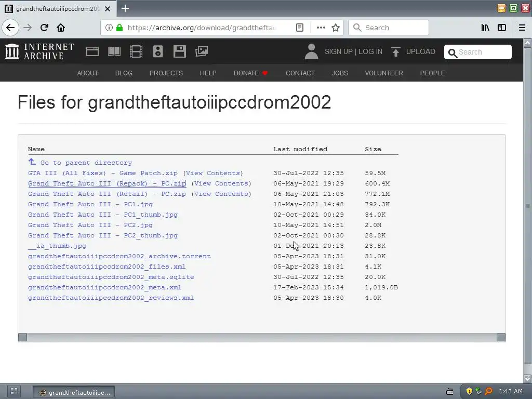Click Go to parent directory link
The width and height of the screenshot is (532, 399).
(86, 163)
